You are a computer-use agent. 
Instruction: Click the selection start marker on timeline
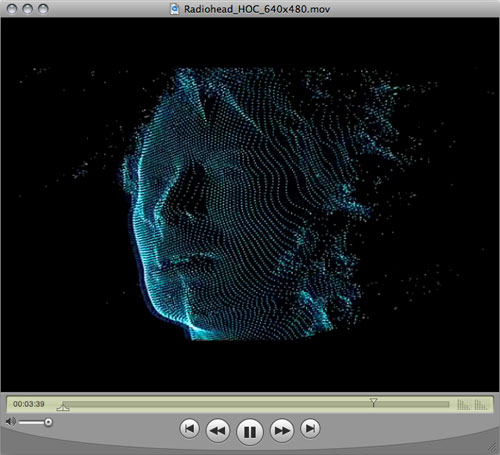[x=63, y=407]
